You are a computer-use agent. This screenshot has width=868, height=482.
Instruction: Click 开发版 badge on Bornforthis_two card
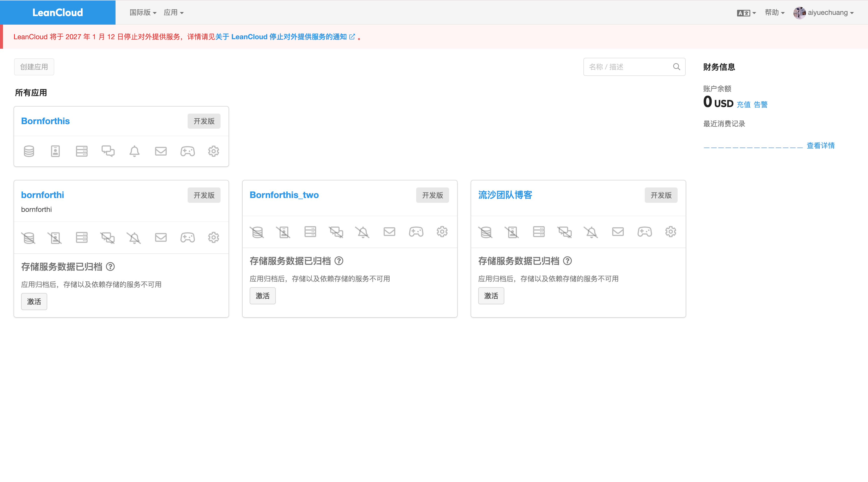[433, 195]
